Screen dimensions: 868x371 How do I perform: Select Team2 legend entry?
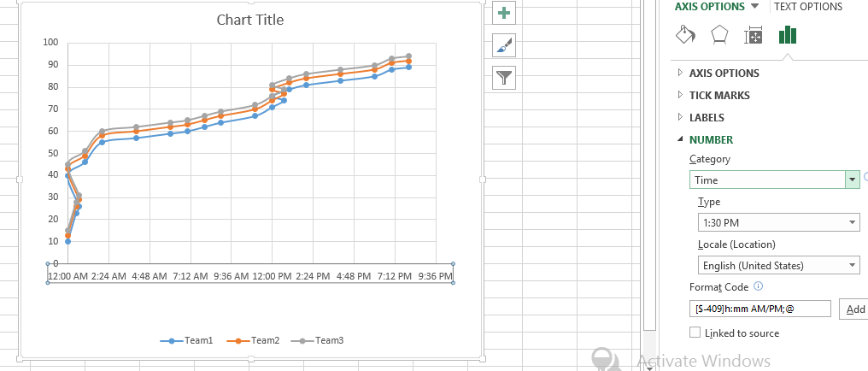coord(254,340)
